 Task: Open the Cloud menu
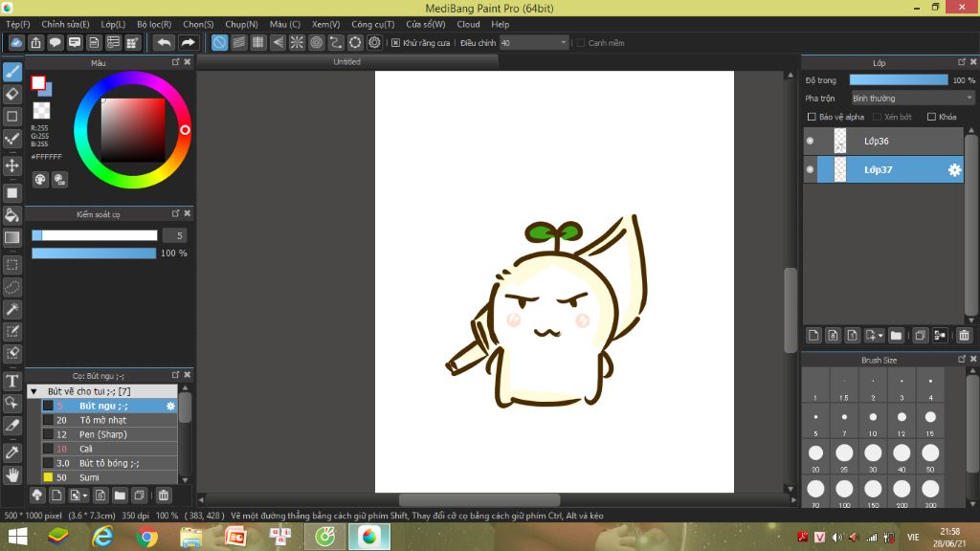coord(468,24)
